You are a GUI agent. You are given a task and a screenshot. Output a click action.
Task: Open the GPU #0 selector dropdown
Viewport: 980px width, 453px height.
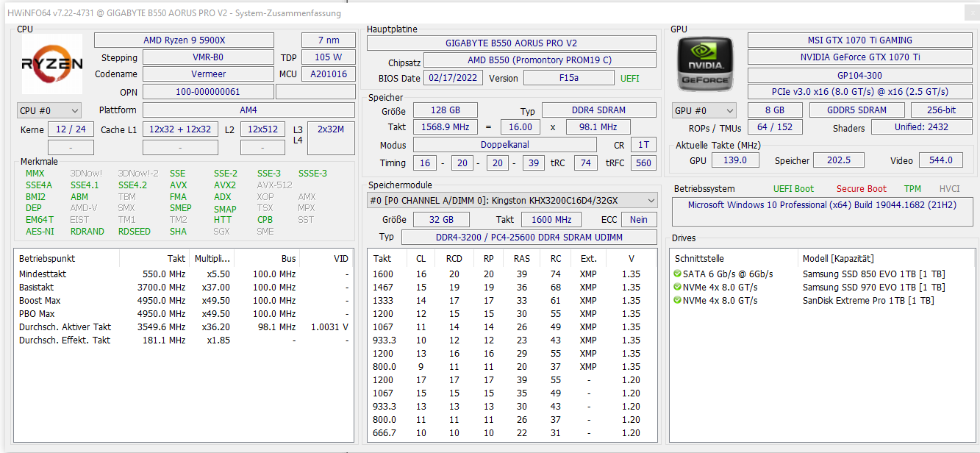click(704, 110)
